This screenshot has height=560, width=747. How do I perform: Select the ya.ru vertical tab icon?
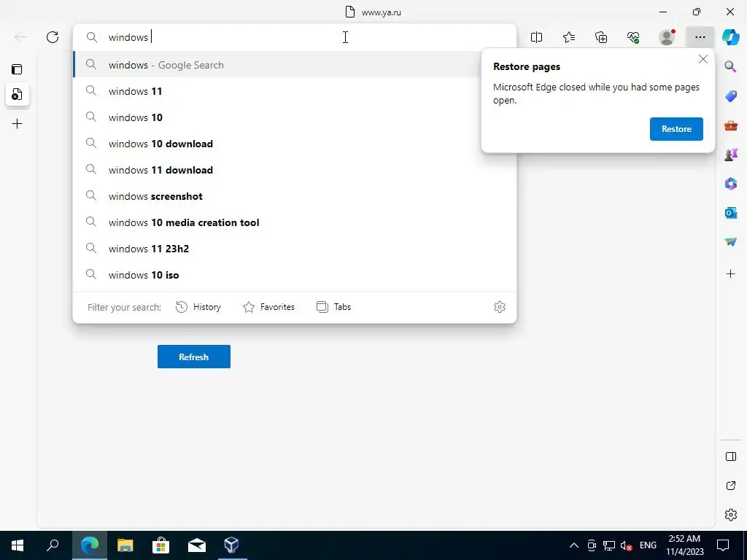tap(18, 94)
